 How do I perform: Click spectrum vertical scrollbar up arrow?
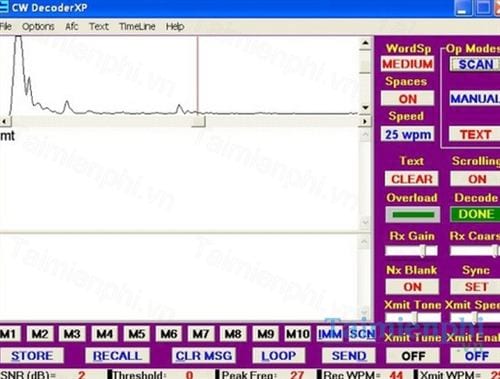click(x=365, y=43)
